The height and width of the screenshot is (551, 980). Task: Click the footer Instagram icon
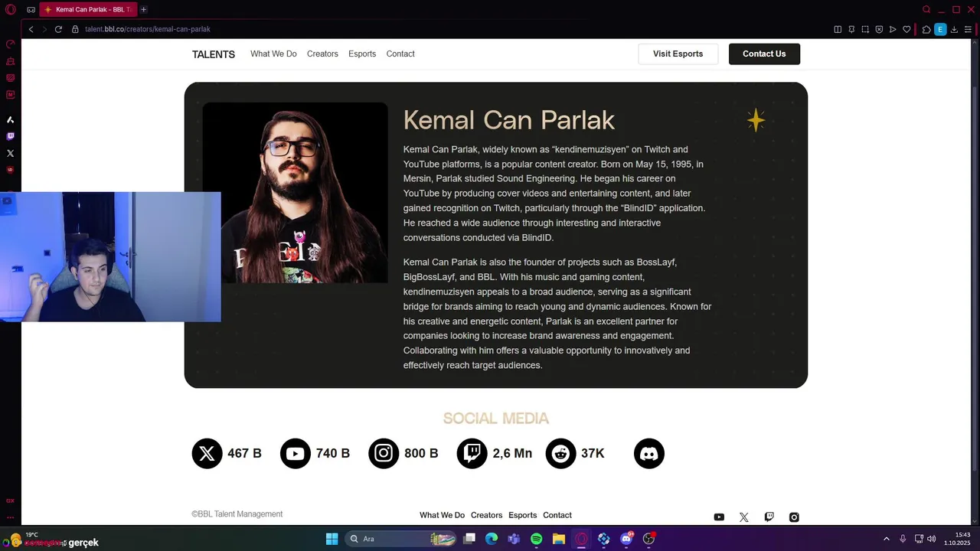794,517
